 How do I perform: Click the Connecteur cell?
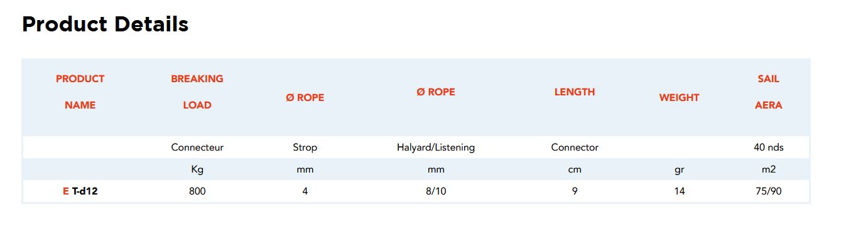[x=197, y=147]
